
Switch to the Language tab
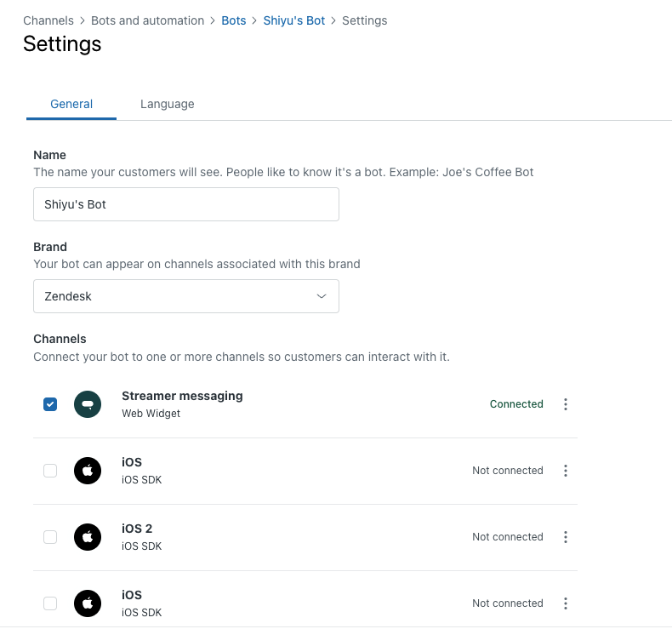(x=167, y=104)
